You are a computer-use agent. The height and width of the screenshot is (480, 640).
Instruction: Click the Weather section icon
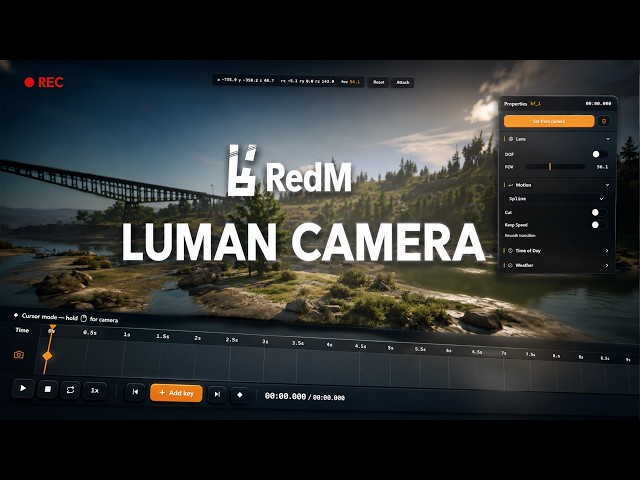click(x=510, y=265)
